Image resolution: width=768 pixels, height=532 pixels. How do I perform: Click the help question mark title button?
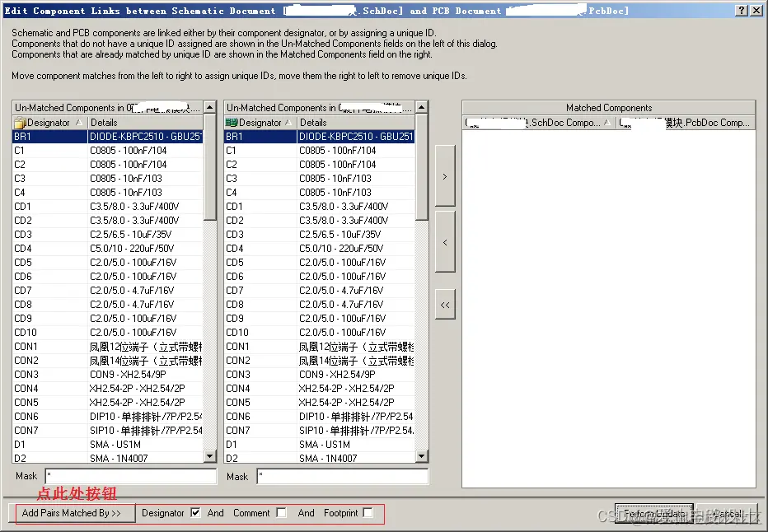[x=742, y=10]
